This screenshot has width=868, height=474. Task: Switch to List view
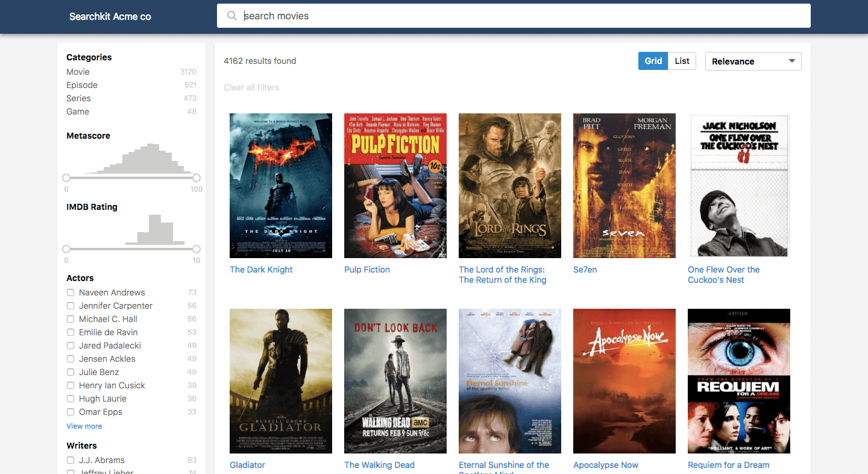(682, 61)
